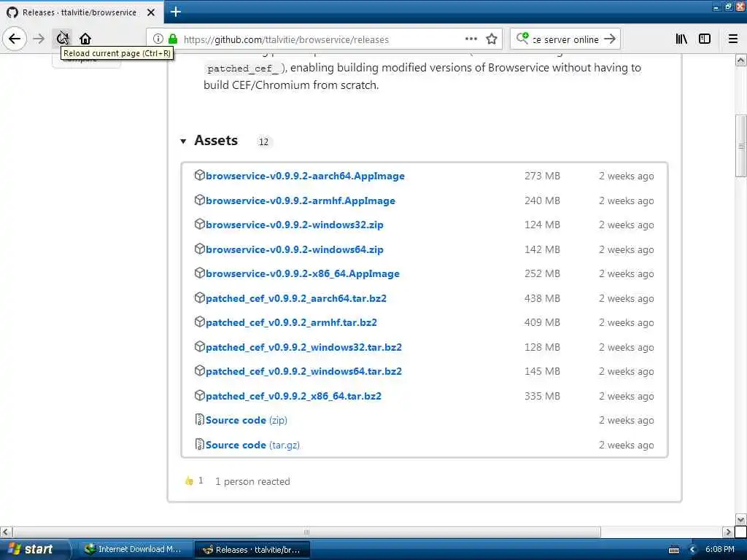747x560 pixels.
Task: Click package icon beside patched_cef aarch64 archive
Action: click(200, 297)
